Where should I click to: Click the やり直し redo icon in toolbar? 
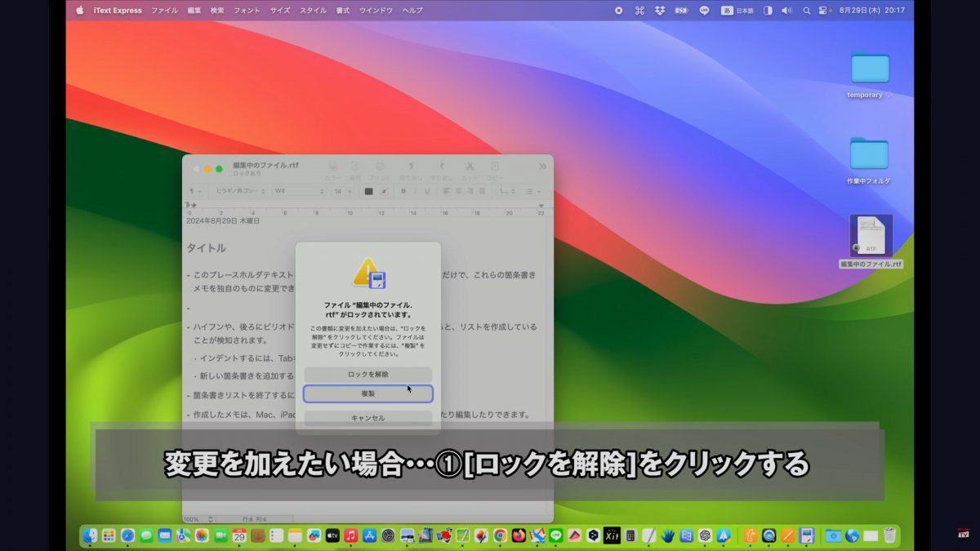pyautogui.click(x=441, y=171)
